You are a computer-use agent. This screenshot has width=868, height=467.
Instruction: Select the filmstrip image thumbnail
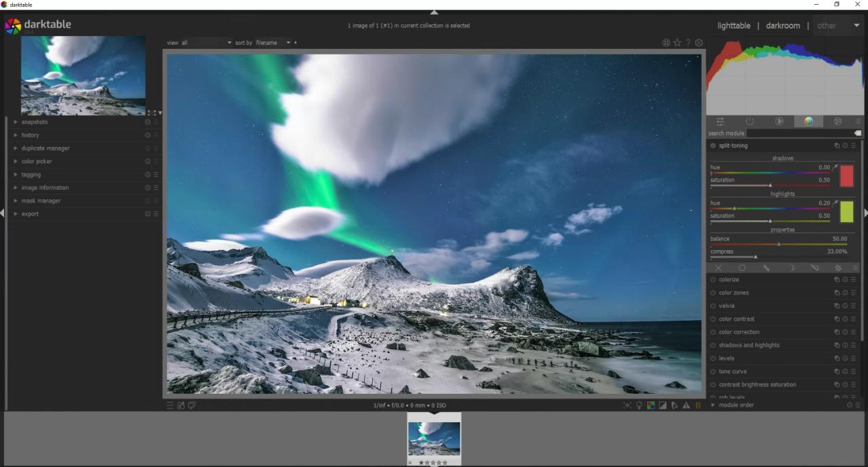434,439
